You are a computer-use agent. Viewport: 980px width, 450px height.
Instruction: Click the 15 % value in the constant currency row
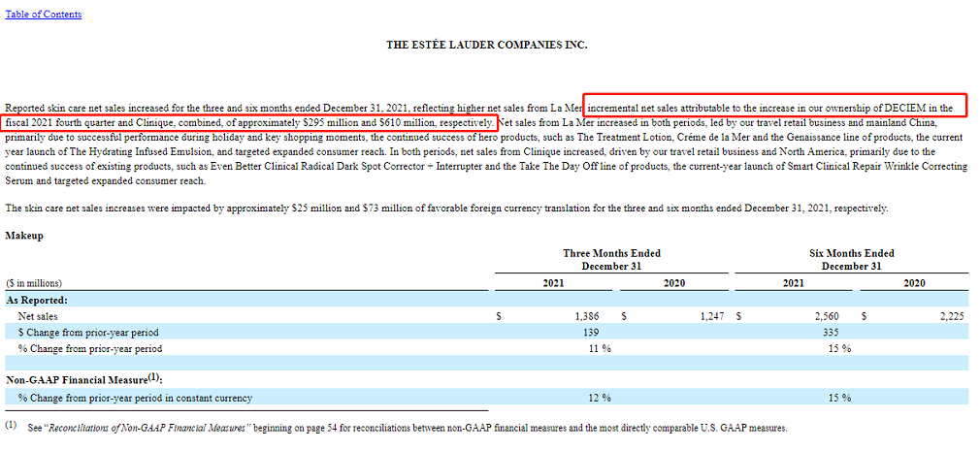(x=839, y=398)
